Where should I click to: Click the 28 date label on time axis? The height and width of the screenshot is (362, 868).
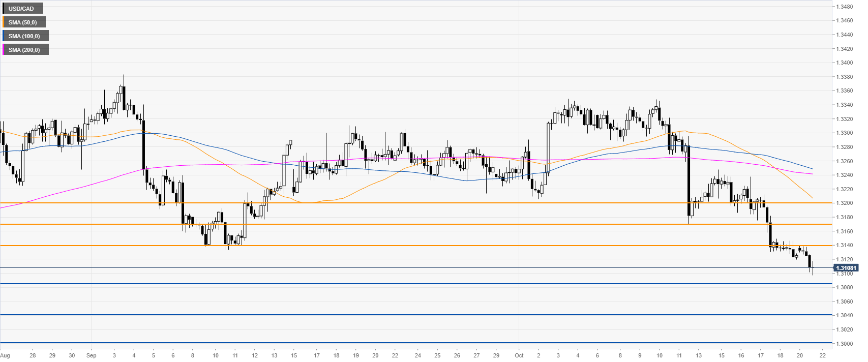pos(33,355)
